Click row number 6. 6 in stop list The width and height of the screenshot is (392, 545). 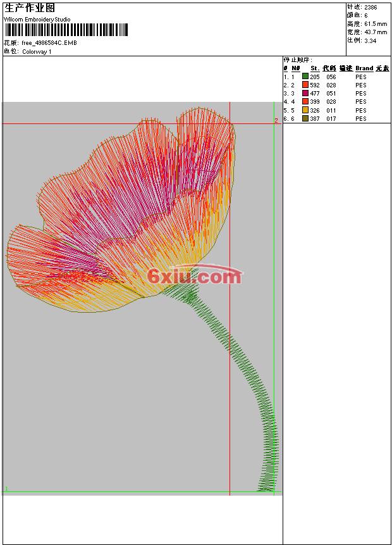(289, 119)
